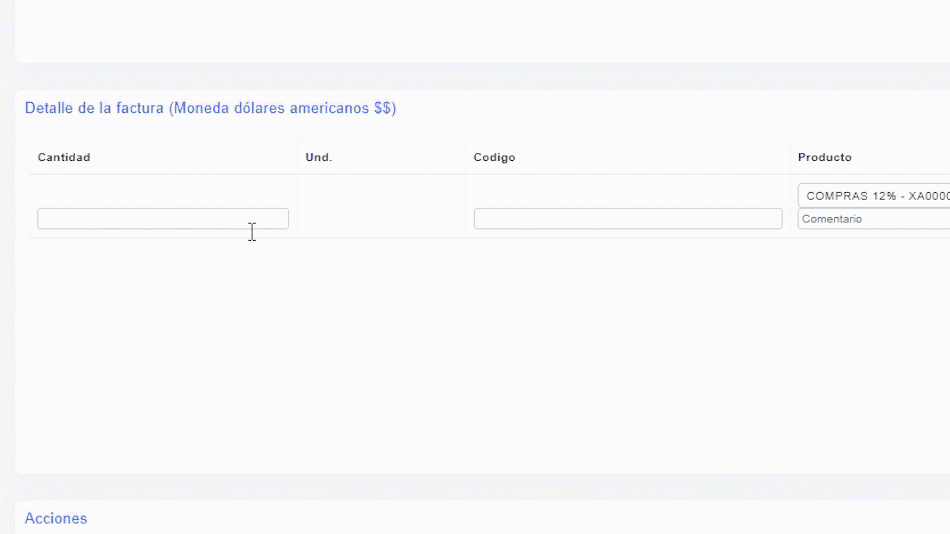
Task: Click the Producto column header
Action: point(824,158)
